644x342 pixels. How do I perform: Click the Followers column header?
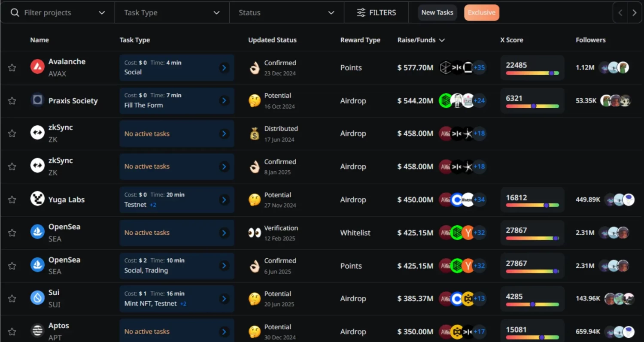point(590,40)
